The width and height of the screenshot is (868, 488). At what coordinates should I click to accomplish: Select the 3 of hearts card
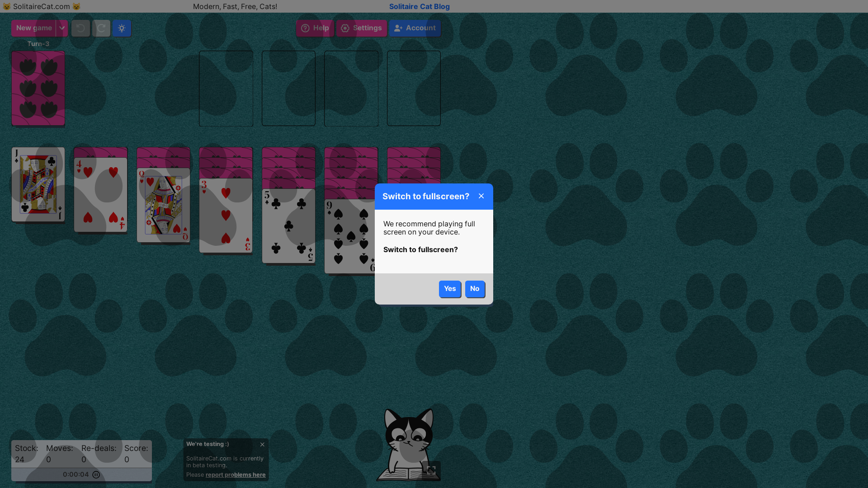pyautogui.click(x=226, y=216)
